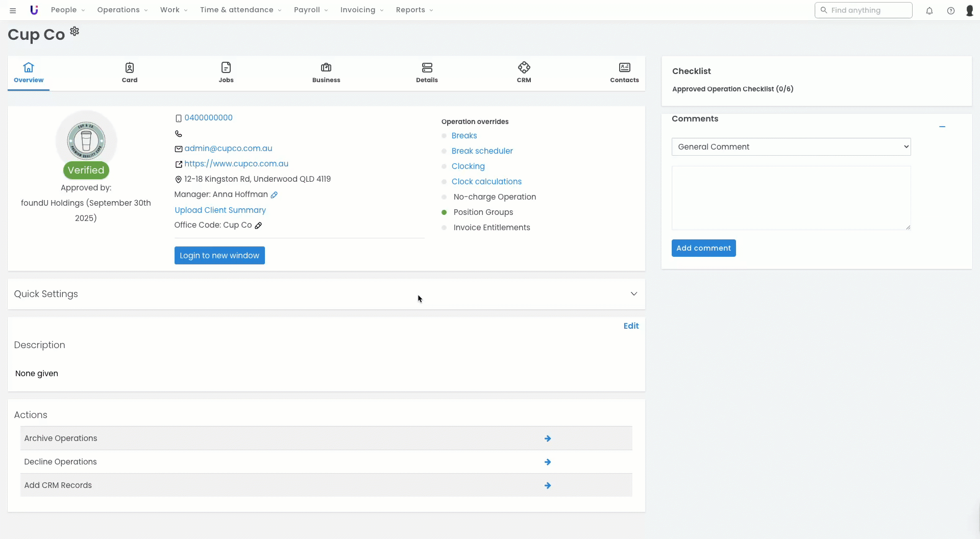Click the notifications bell icon

[929, 11]
